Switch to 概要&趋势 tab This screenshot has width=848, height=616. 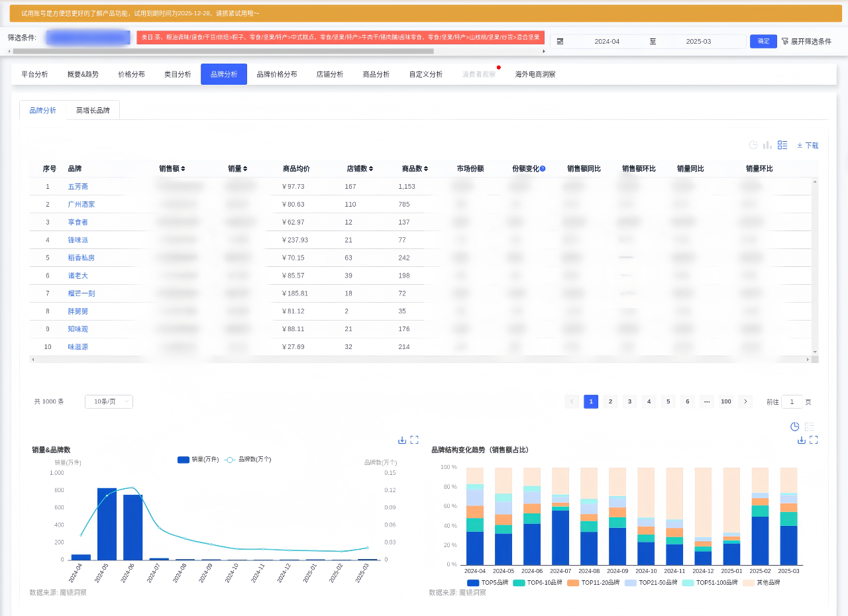(x=83, y=74)
